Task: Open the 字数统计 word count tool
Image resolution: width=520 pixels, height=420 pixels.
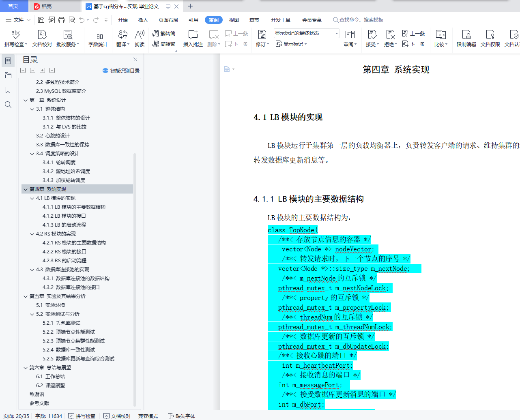Action: click(x=98, y=39)
